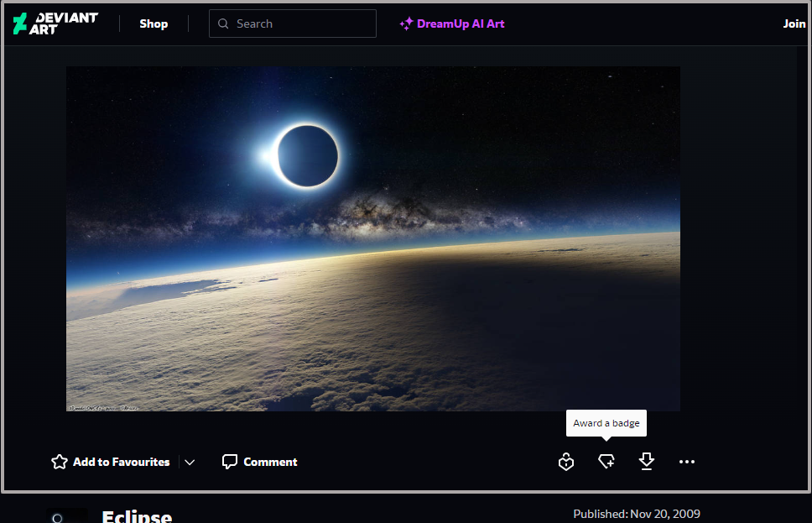Click the magnifying glass search icon
Viewport: 812px width, 523px height.
(x=223, y=24)
